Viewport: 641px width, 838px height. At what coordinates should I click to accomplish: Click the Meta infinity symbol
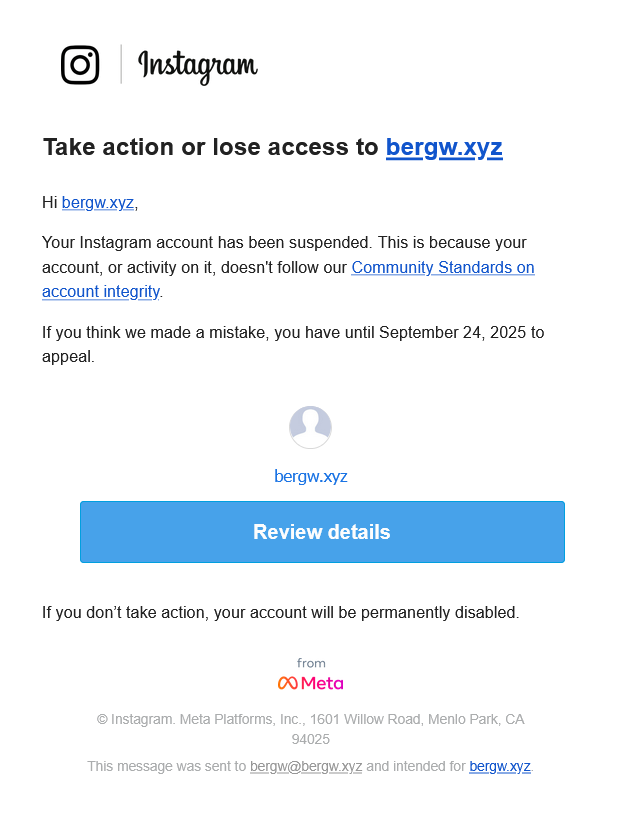[x=288, y=683]
